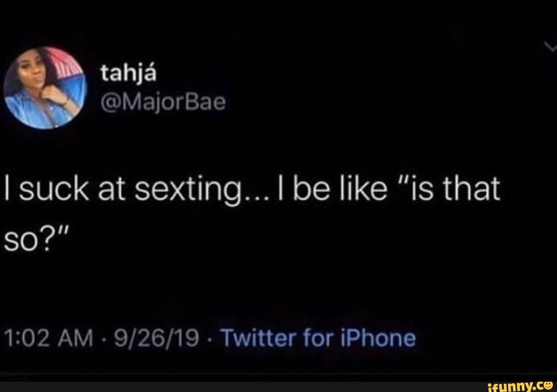
Task: Click the tahjá profile picture
Action: (44, 87)
